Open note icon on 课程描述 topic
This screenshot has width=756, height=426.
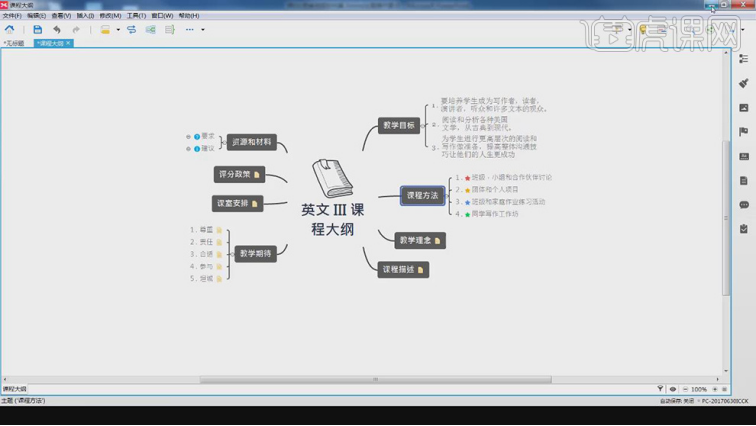[420, 270]
